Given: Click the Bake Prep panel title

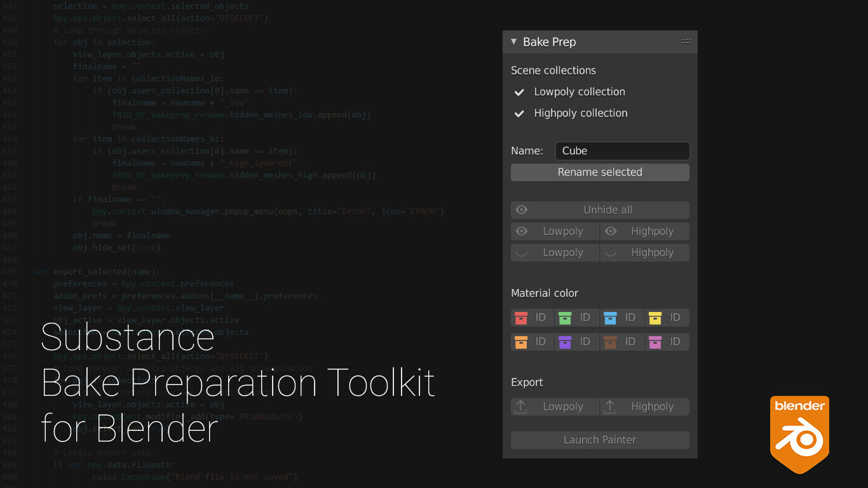Looking at the screenshot, I should (x=549, y=42).
